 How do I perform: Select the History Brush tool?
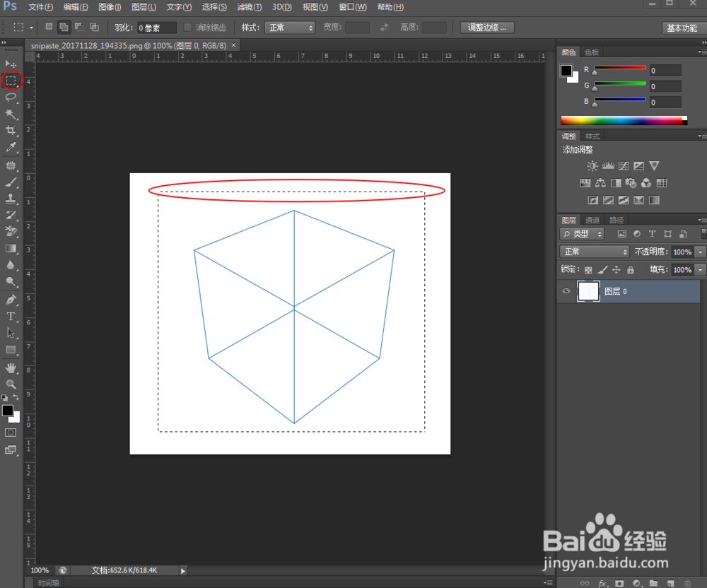point(11,215)
